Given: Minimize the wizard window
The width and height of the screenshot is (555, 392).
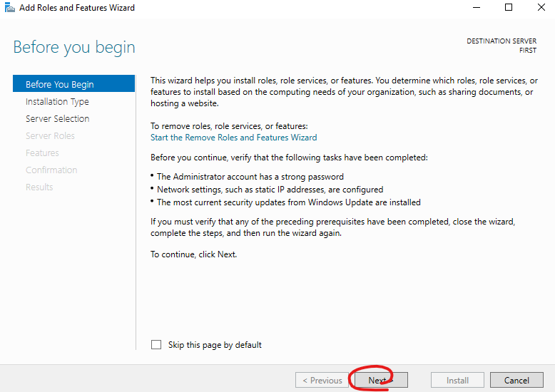Looking at the screenshot, I should [477, 7].
